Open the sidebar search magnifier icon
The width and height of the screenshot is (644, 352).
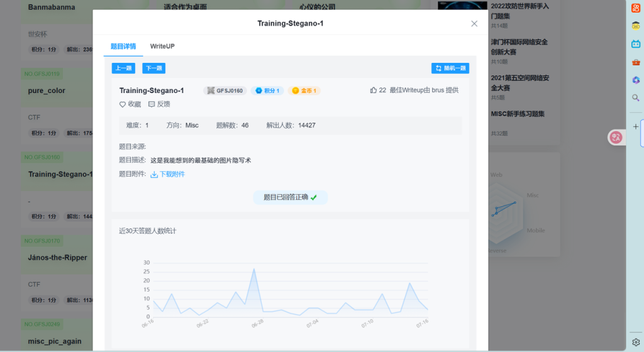tap(636, 98)
